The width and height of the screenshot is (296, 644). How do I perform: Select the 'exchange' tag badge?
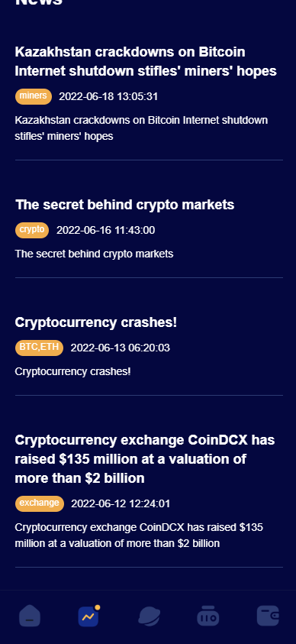point(40,503)
